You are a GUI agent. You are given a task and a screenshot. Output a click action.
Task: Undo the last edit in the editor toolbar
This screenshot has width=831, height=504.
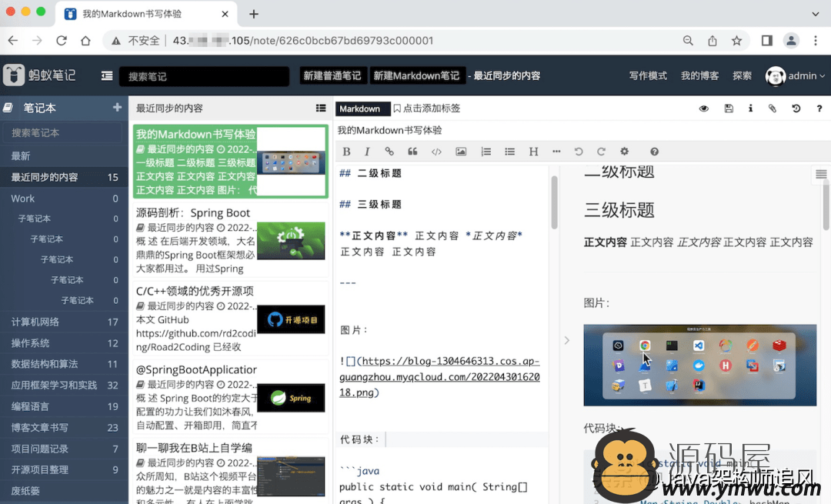(578, 152)
